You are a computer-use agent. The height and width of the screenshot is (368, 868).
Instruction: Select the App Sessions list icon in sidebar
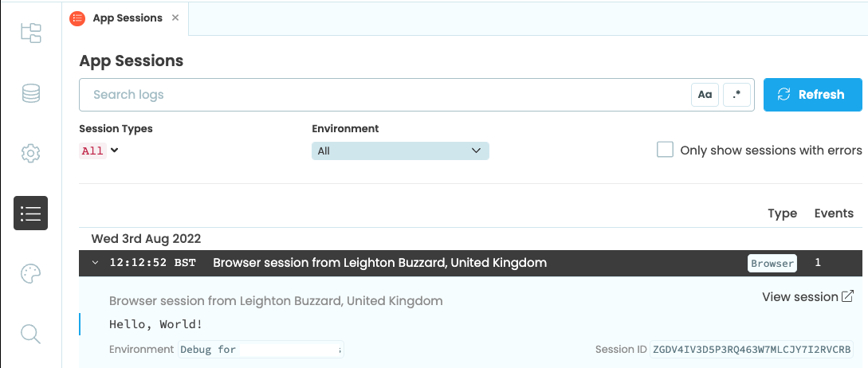(30, 213)
